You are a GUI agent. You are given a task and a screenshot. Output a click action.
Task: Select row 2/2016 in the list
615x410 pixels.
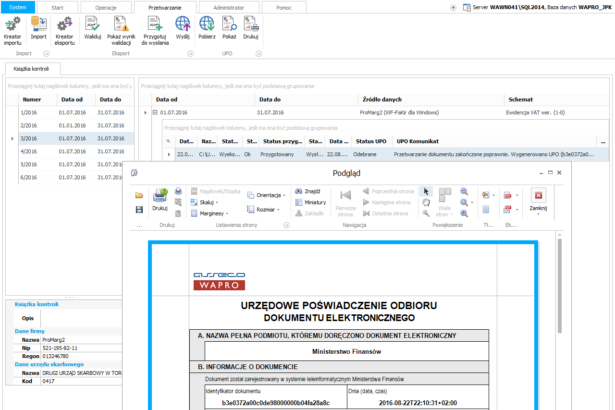click(76, 126)
